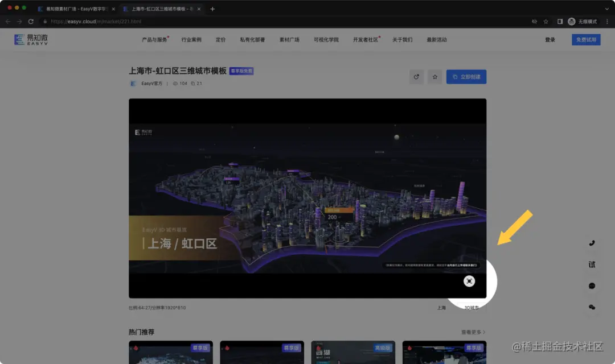This screenshot has width=615, height=364.
Task: Toggle the browser side panel icon
Action: [560, 22]
